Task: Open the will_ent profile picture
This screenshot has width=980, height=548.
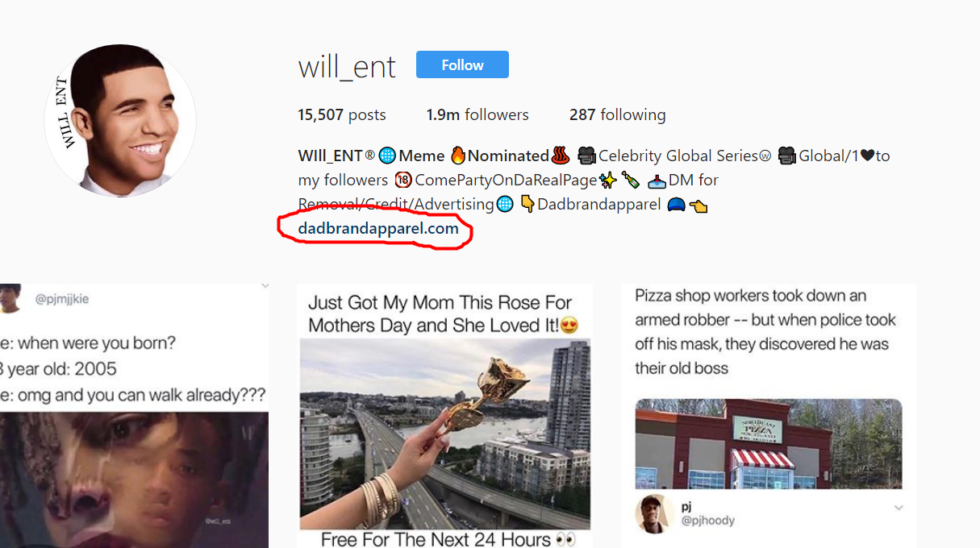Action: point(121,120)
